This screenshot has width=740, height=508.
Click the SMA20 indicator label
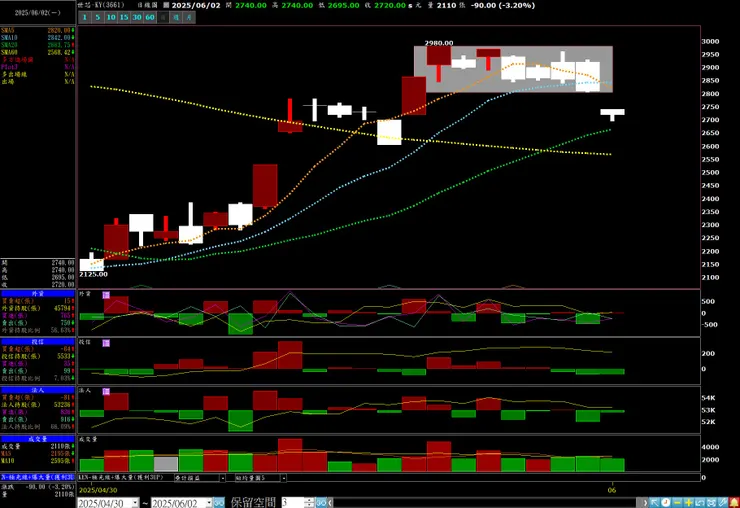9,45
